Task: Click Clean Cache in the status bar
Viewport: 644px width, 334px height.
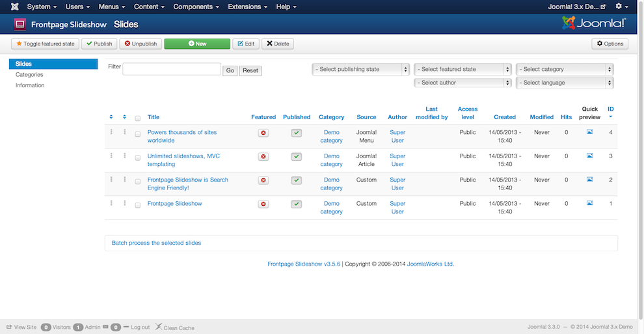Action: [x=174, y=327]
